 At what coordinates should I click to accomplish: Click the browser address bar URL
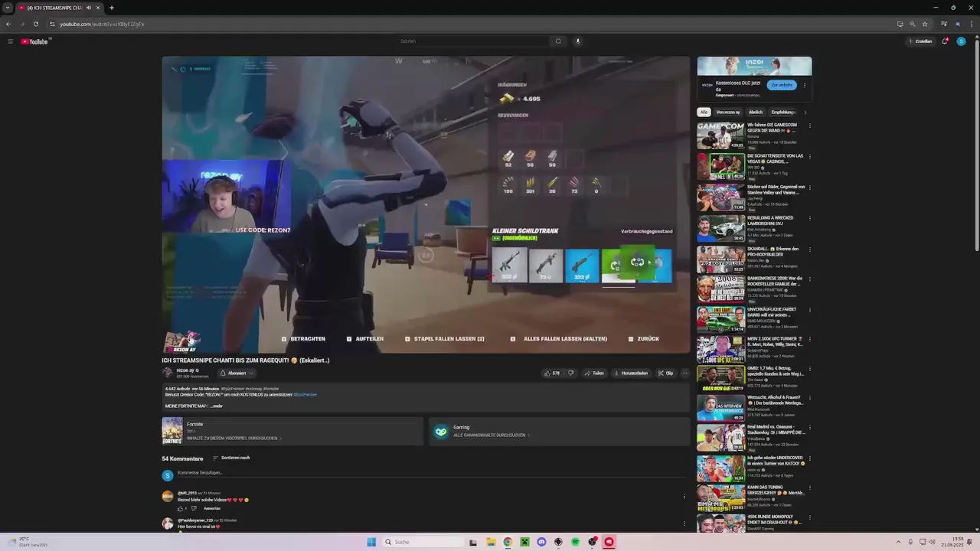pos(102,24)
